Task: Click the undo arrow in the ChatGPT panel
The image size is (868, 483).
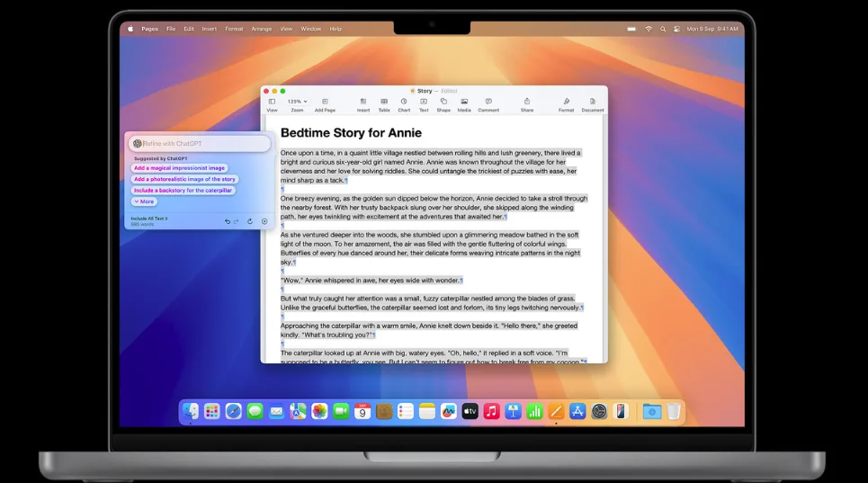Action: click(227, 221)
